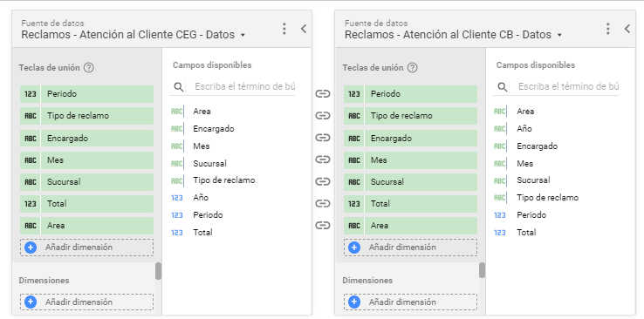
Task: Add a join dimension in the left panel
Action: point(86,248)
